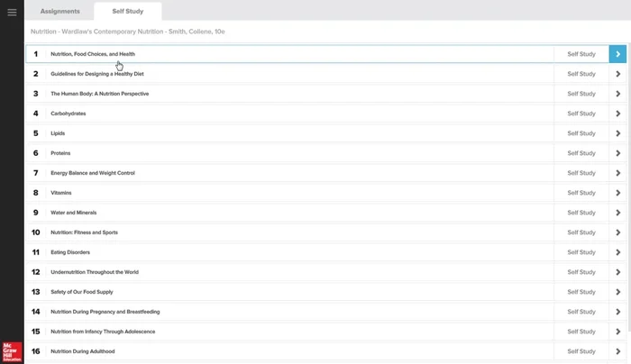Switch to the Assignments tab
Image resolution: width=631 pixels, height=364 pixels.
[x=59, y=12]
